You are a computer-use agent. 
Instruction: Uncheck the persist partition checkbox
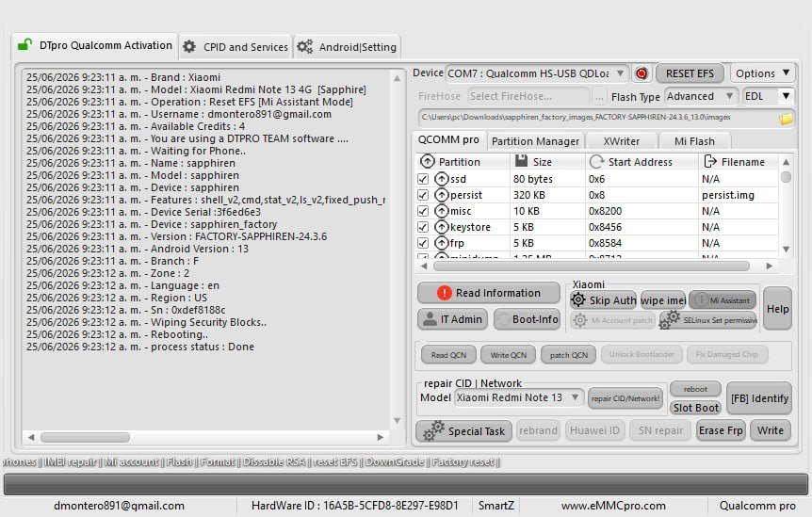423,195
